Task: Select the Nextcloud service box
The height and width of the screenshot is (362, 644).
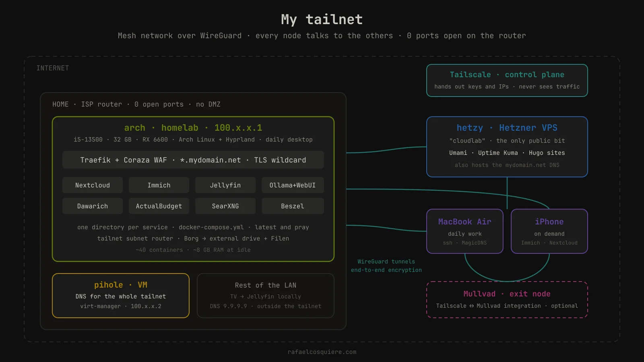Action: tap(93, 185)
